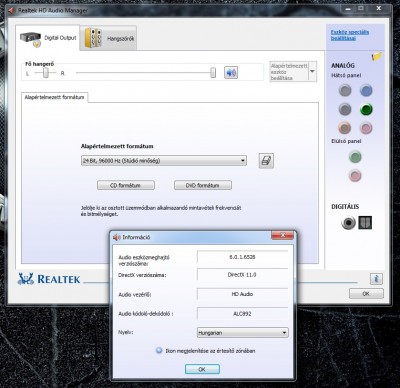Select the pink rear panel jack
This screenshot has width=400, height=388.
tap(366, 128)
